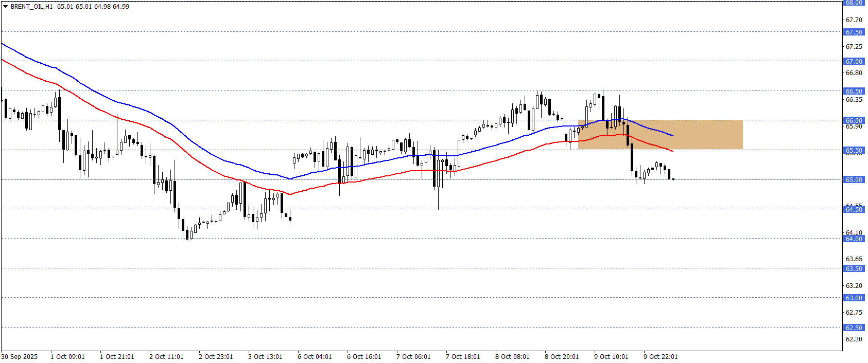This screenshot has width=868, height=363.
Task: Click the 67.25 price scale label
Action: [x=854, y=47]
